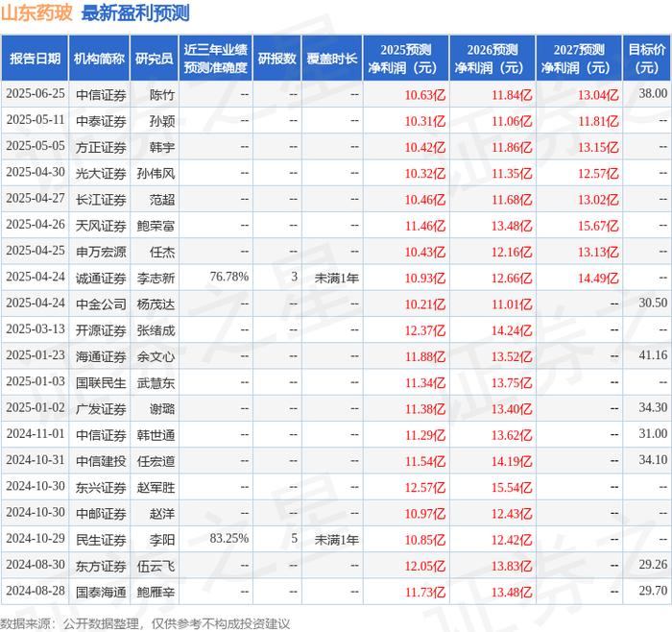This screenshot has height=632, width=672.
Task: Select institution 天风证券
Action: [101, 226]
